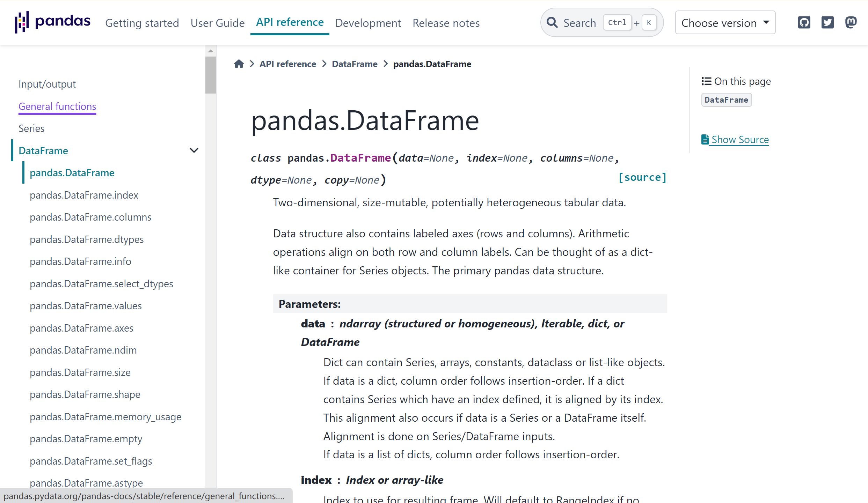
Task: Switch to the User Guide tab
Action: click(x=218, y=23)
